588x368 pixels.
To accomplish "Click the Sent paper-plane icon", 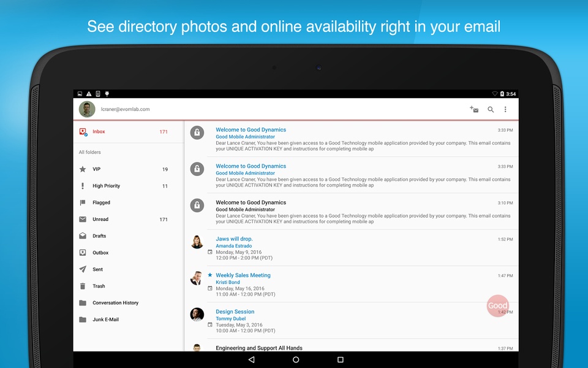I will tap(83, 269).
